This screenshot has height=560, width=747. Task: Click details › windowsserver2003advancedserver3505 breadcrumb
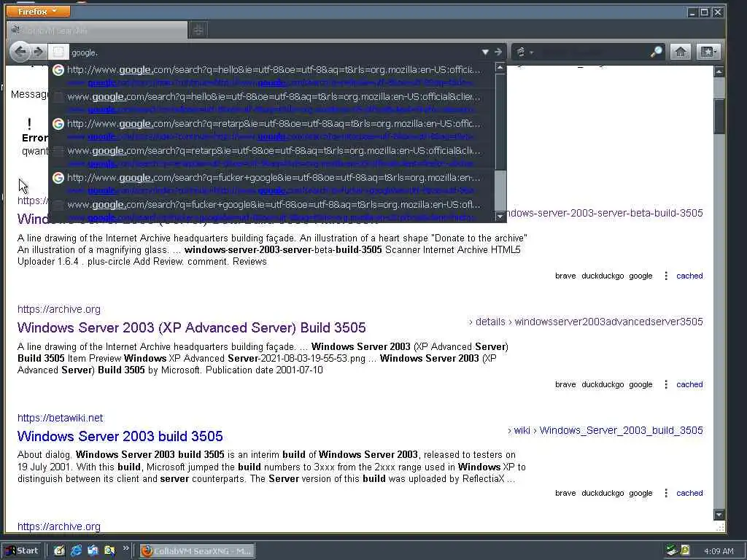tap(586, 322)
